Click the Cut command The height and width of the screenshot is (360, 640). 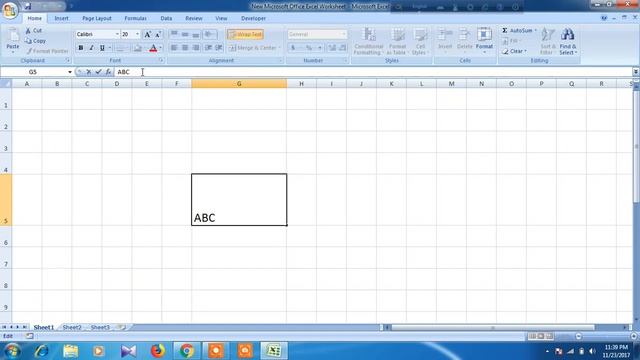33,31
